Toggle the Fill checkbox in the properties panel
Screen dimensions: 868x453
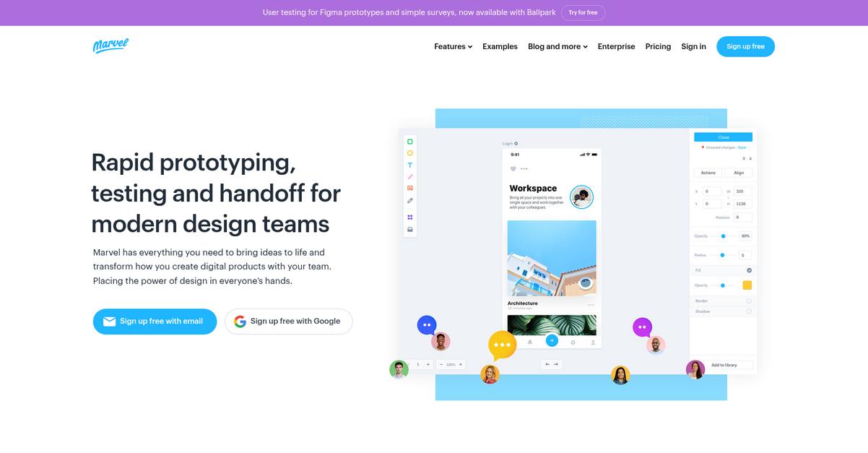click(749, 270)
